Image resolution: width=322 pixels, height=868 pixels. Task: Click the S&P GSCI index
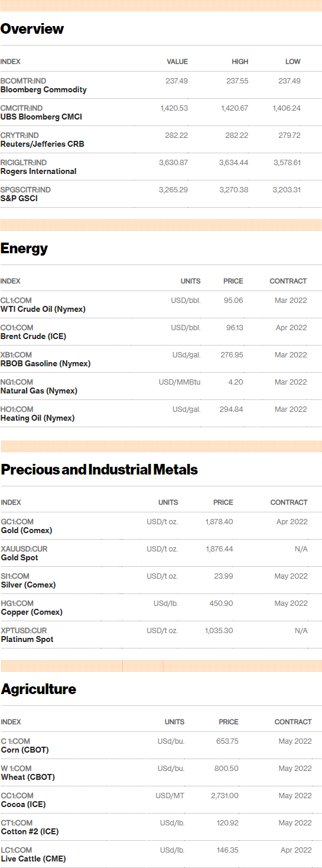coord(19,199)
